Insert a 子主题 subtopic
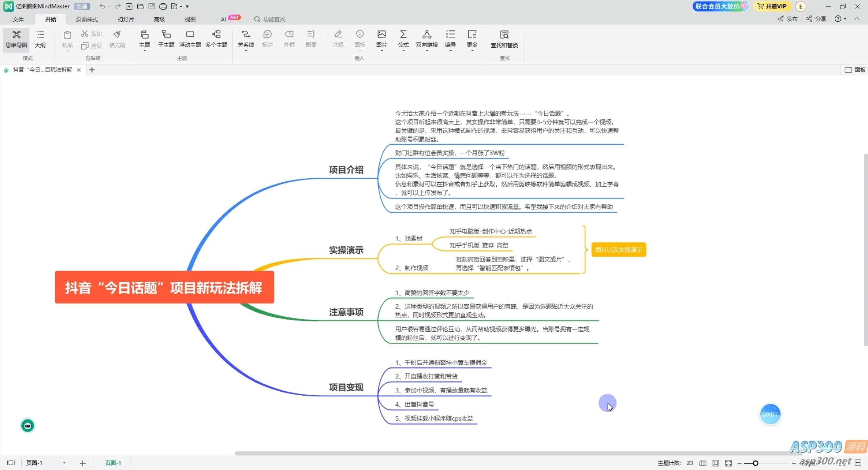The height and width of the screenshot is (470, 868). pyautogui.click(x=166, y=39)
